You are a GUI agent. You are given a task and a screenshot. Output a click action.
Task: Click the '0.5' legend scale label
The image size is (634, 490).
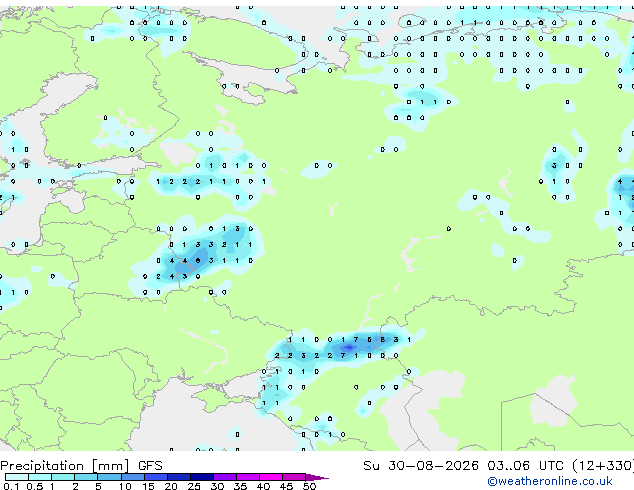(35, 486)
